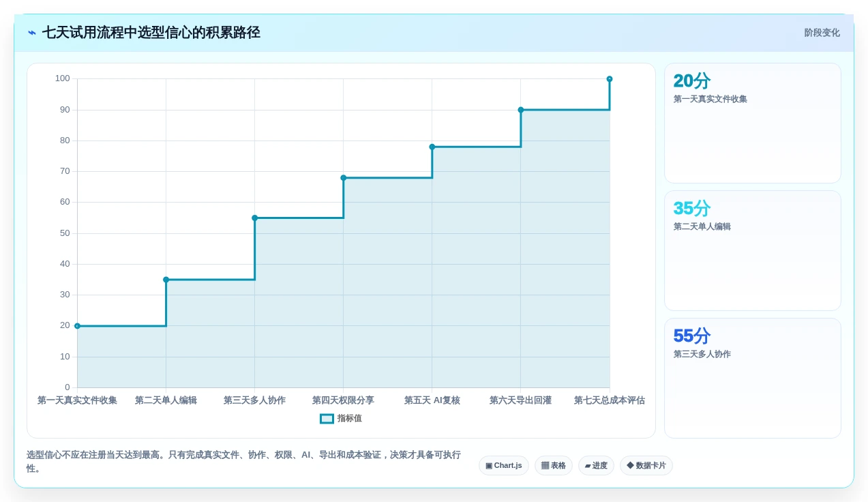This screenshot has height=502, width=868.
Task: Click axis label 第七天总成本评估
Action: point(609,400)
